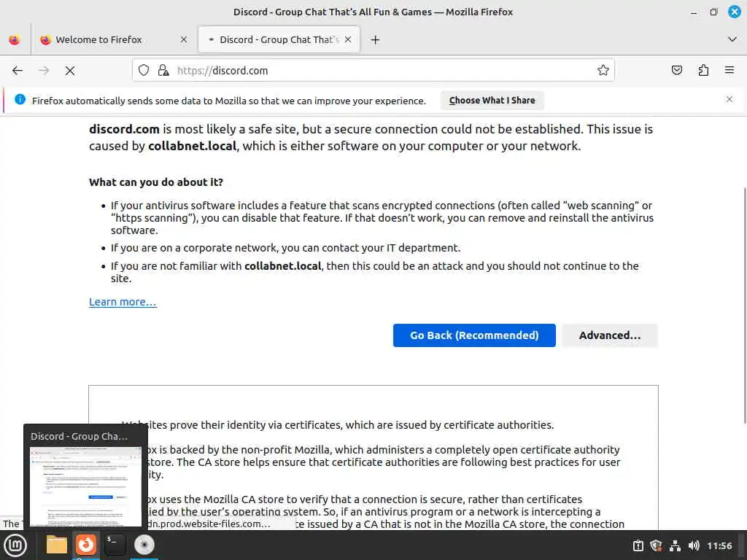Stop loading the page
This screenshot has height=560, width=747.
click(70, 71)
